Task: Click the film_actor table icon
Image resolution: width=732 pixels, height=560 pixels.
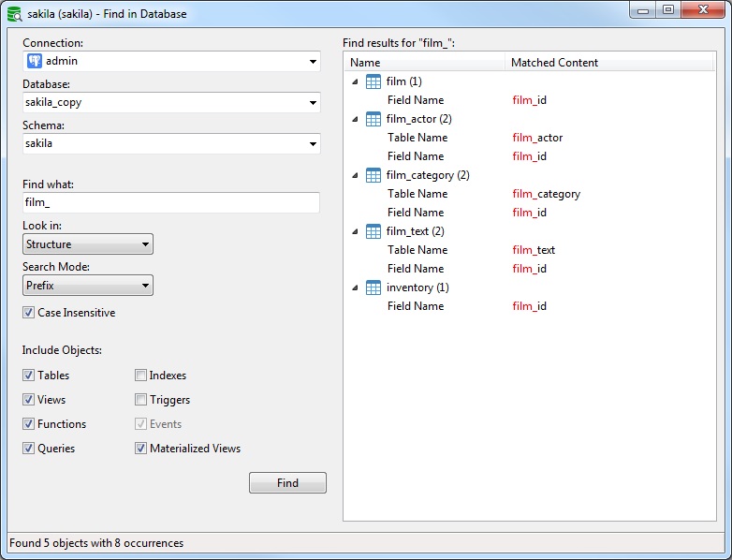Action: (x=373, y=119)
